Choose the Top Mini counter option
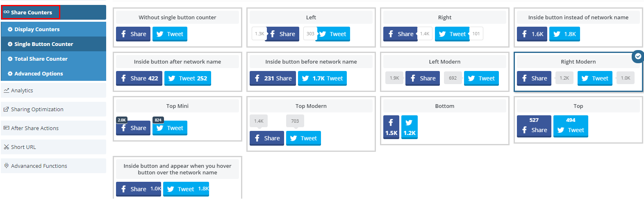Screen dimensions: 644x199 [x=177, y=119]
